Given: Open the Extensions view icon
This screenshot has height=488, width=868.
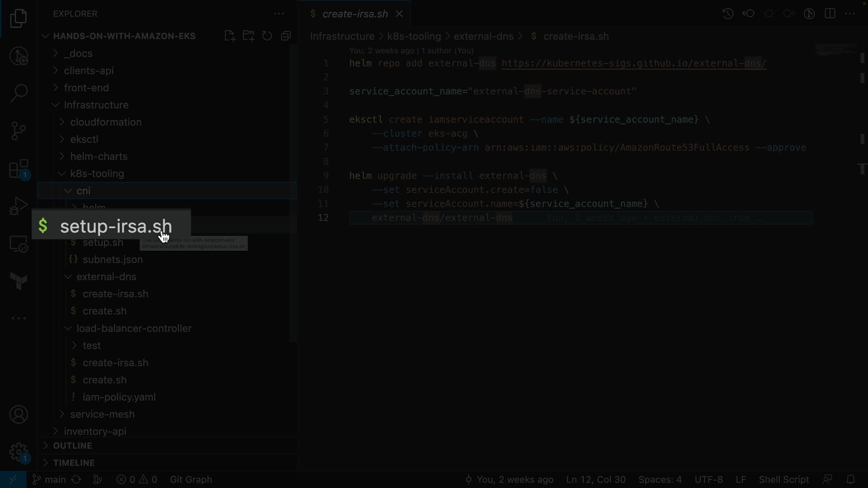Looking at the screenshot, I should pyautogui.click(x=19, y=169).
